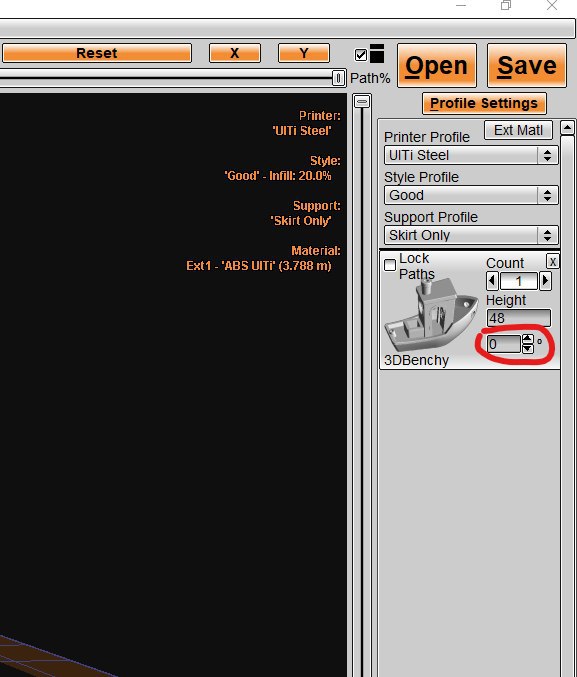
Task: Open Profile Settings
Action: (x=484, y=104)
